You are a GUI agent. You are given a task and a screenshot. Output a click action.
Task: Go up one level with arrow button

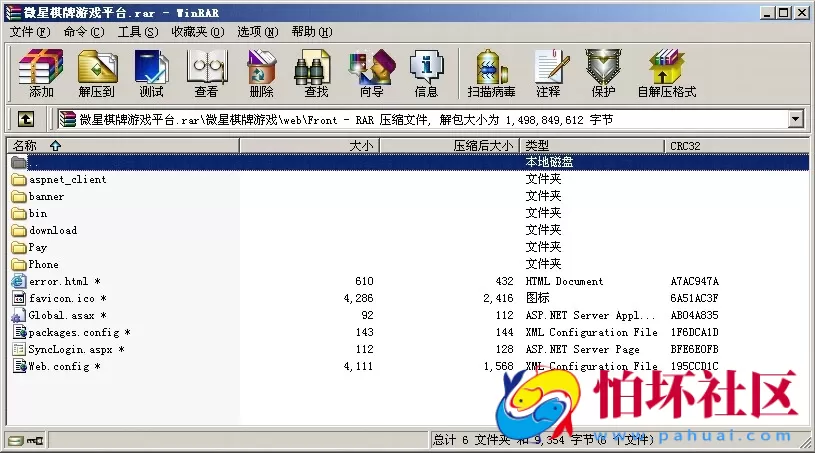[25, 119]
